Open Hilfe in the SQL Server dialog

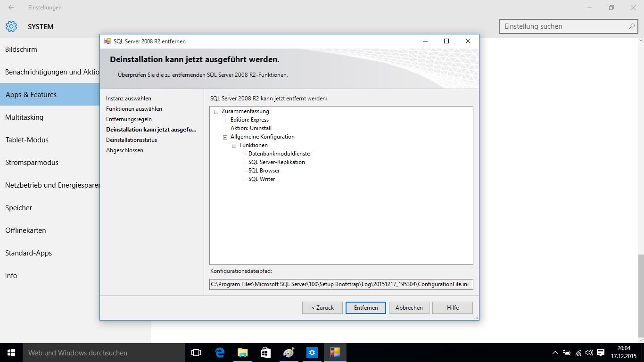point(453,308)
